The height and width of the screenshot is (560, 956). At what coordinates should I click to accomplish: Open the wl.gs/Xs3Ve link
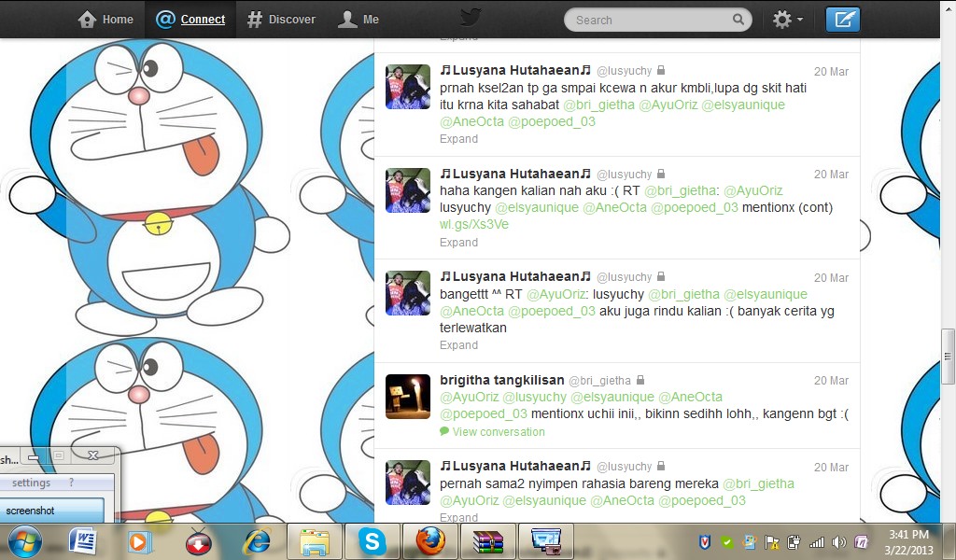click(473, 224)
